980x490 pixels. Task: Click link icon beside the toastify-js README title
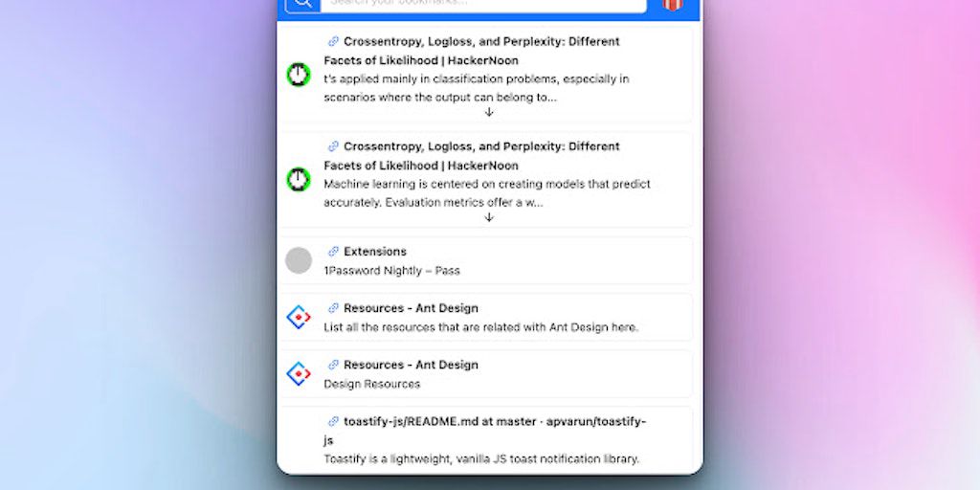pyautogui.click(x=333, y=421)
